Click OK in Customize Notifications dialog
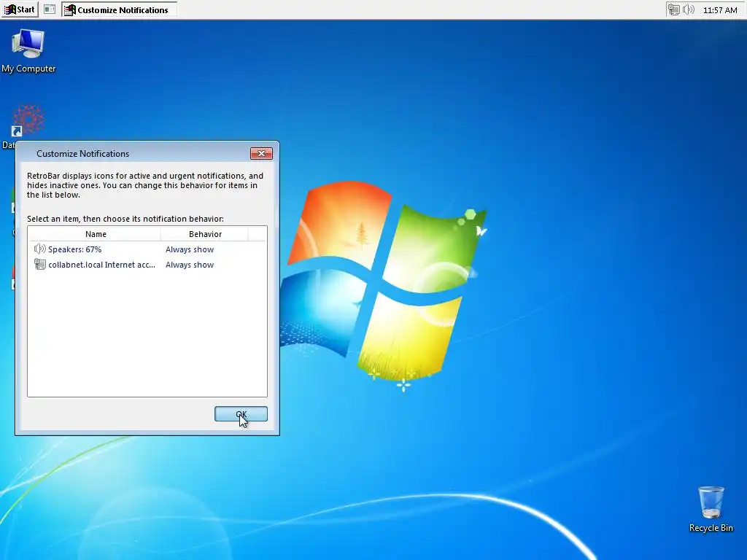Image resolution: width=747 pixels, height=560 pixels. click(x=241, y=414)
